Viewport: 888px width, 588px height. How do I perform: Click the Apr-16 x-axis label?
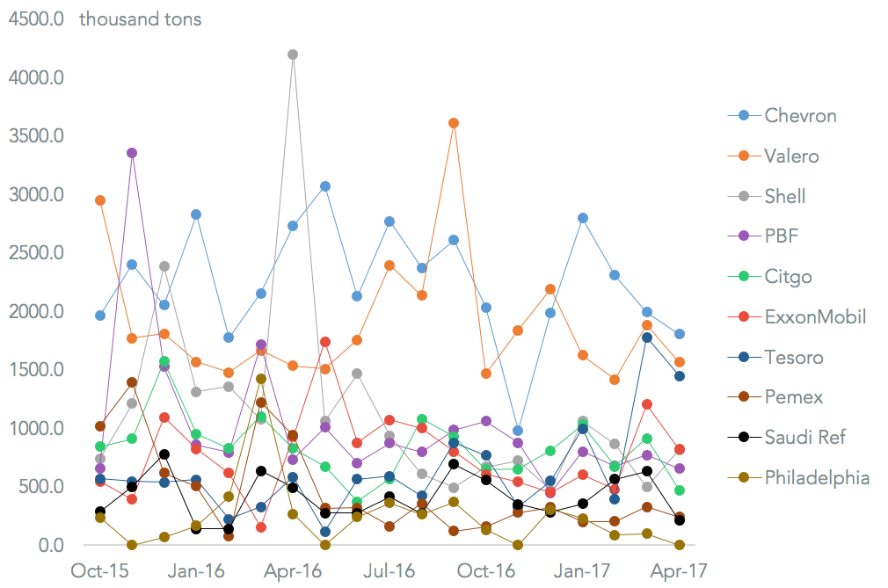tap(293, 570)
